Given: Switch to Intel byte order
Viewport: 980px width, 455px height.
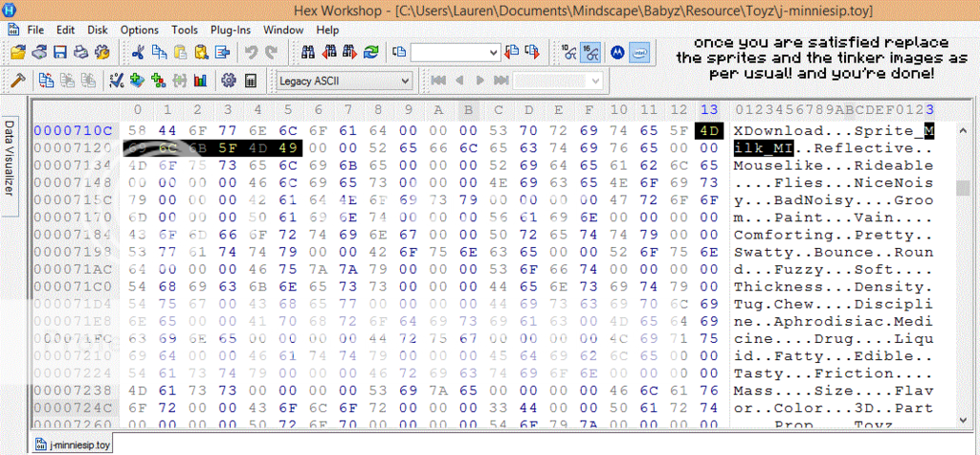Looking at the screenshot, I should coord(638,53).
